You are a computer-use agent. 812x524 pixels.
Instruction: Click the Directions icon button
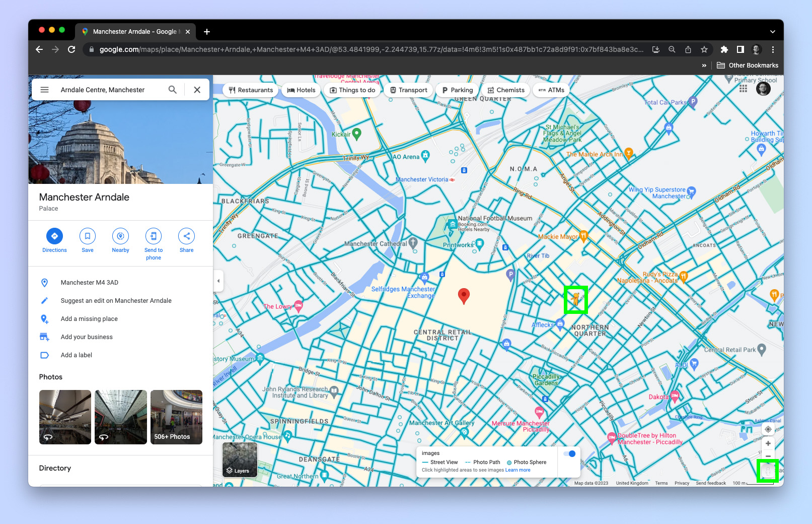[x=54, y=236]
